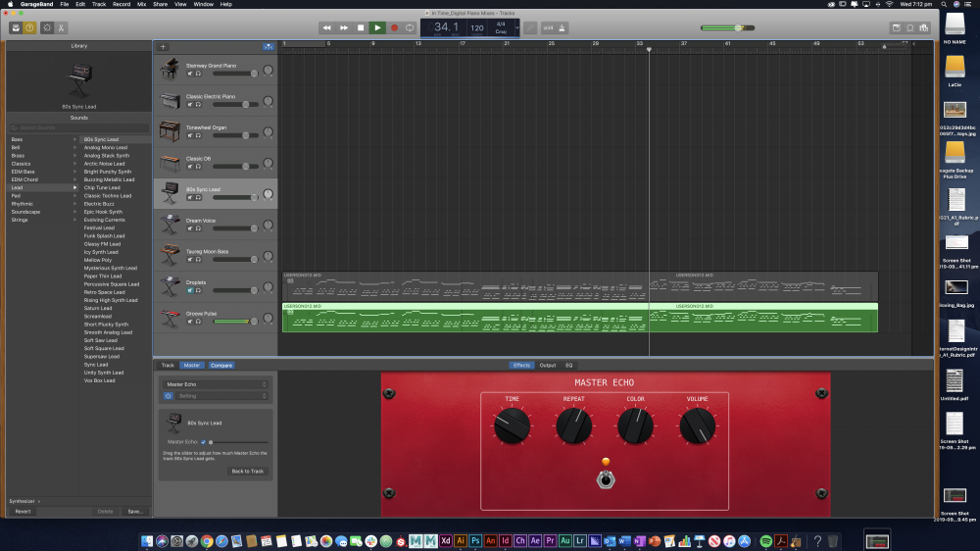Select the Tonewheel Organ track icon
Screen dimensions: 980x551
click(x=170, y=131)
